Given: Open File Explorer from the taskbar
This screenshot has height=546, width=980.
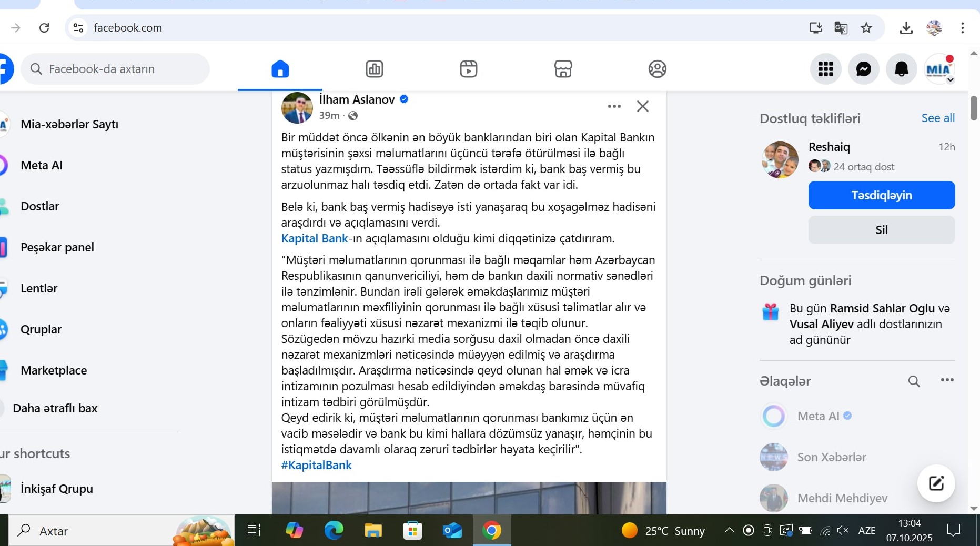Looking at the screenshot, I should [373, 531].
